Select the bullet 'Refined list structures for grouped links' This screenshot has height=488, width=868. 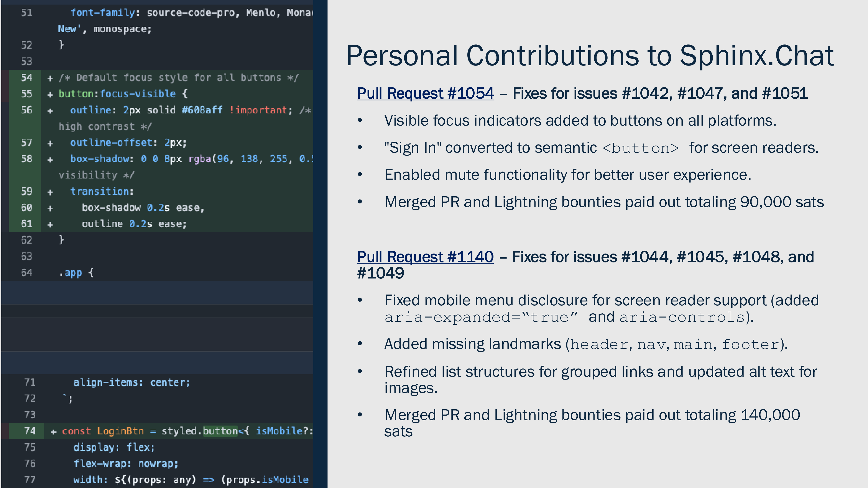tap(601, 380)
